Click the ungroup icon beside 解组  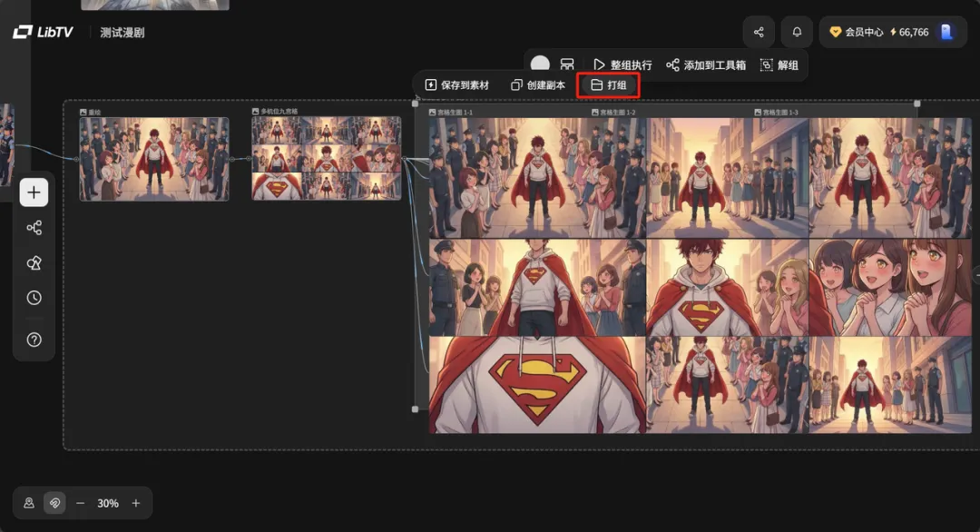(x=766, y=65)
